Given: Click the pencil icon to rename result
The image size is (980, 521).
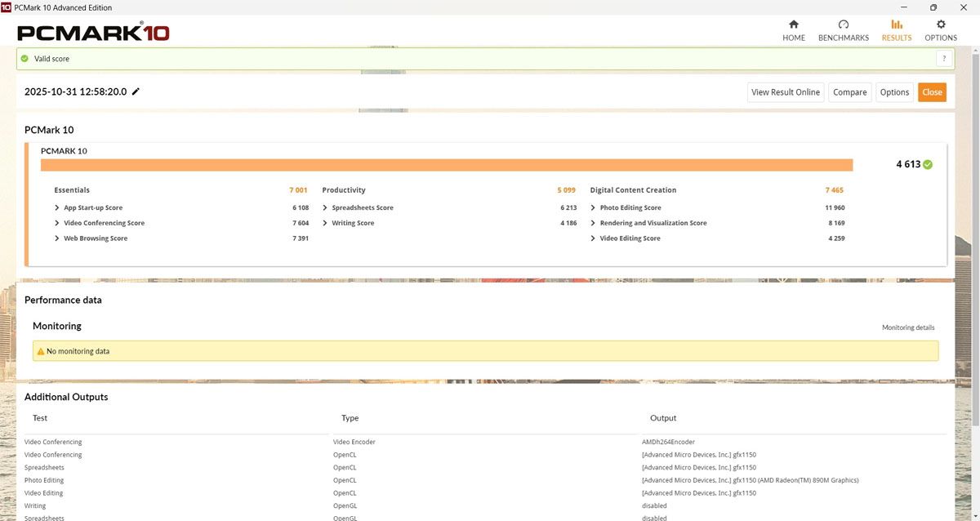Looking at the screenshot, I should tap(136, 92).
